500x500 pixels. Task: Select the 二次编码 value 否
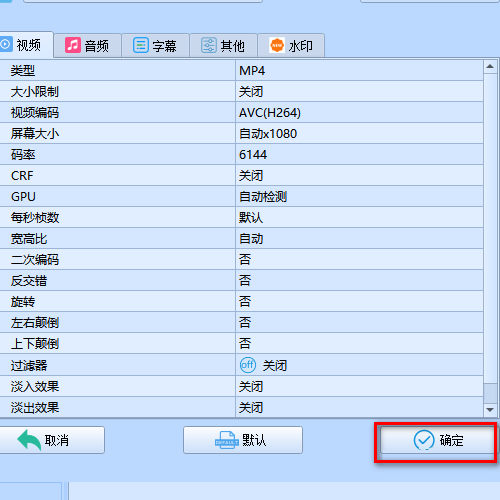coord(359,259)
